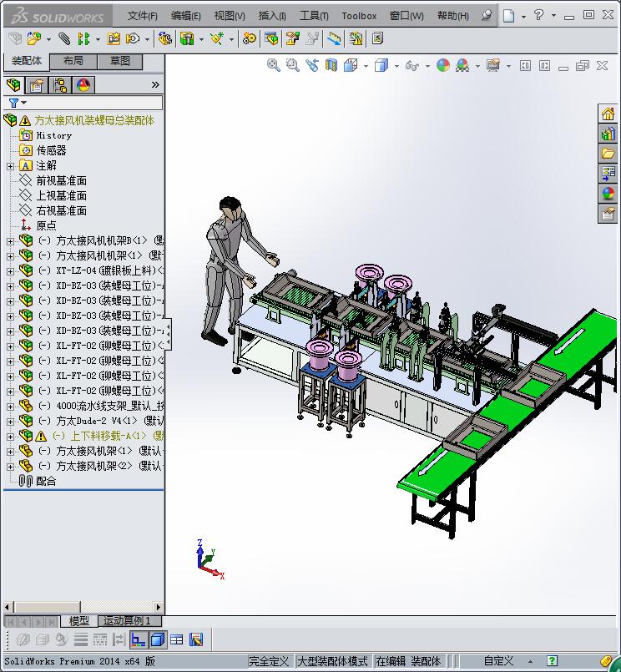Open the 视图(V) menu
621x672 pixels.
[230, 16]
